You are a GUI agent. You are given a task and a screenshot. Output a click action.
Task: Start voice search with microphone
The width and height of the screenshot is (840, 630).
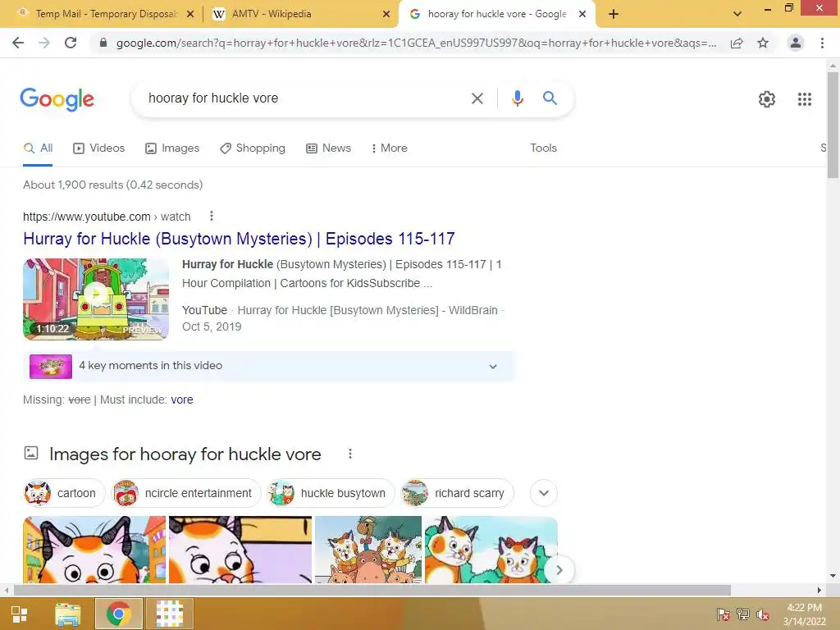pyautogui.click(x=517, y=98)
